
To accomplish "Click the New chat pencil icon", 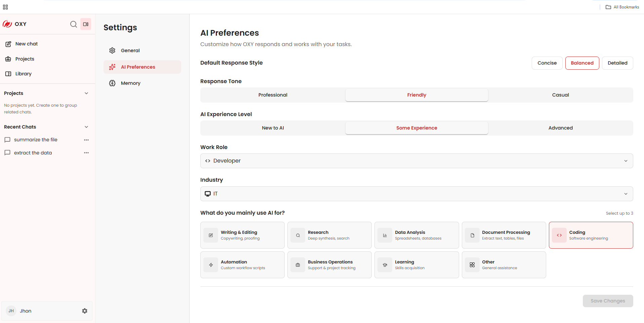I will click(8, 44).
